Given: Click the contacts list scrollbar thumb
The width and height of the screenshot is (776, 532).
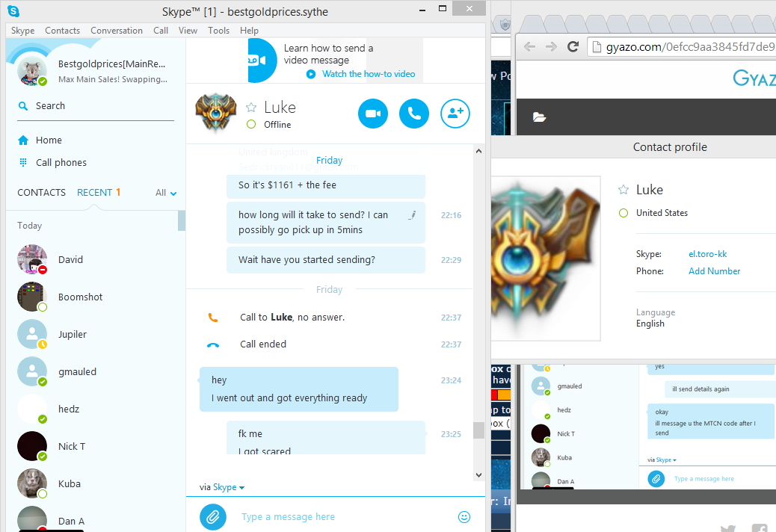Looking at the screenshot, I should pos(182,220).
